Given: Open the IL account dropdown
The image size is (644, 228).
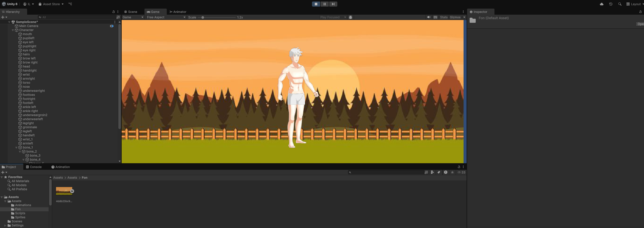Looking at the screenshot, I should [28, 4].
